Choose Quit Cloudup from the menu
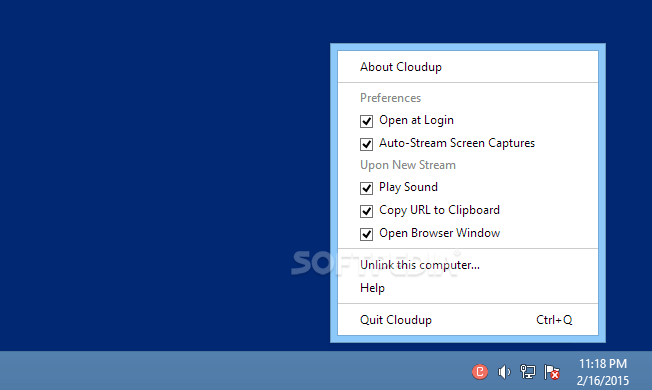The image size is (652, 390). point(468,320)
